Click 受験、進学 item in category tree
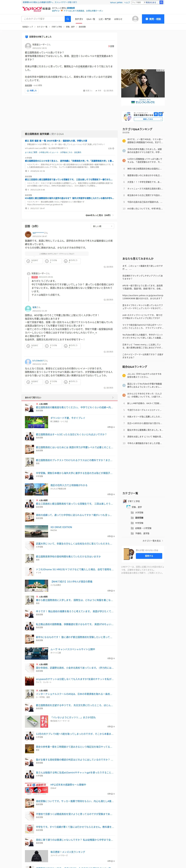186x868 pixels. pos(137,507)
